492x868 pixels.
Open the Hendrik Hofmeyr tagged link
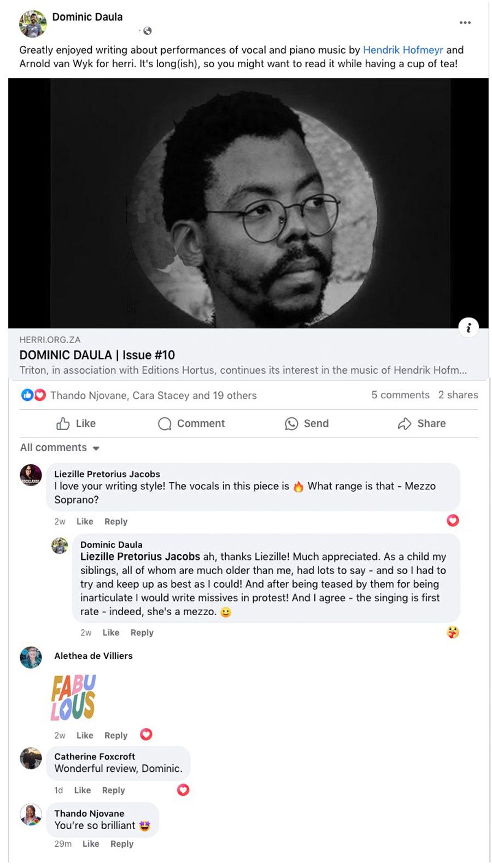(403, 50)
